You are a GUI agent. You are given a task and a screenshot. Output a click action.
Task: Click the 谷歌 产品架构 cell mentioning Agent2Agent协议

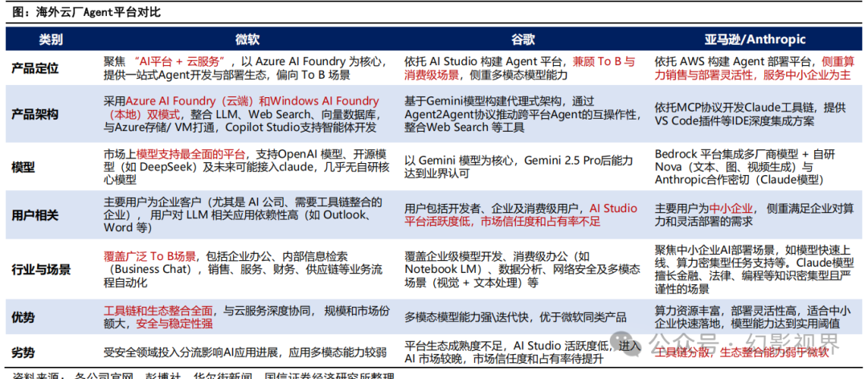pyautogui.click(x=523, y=115)
